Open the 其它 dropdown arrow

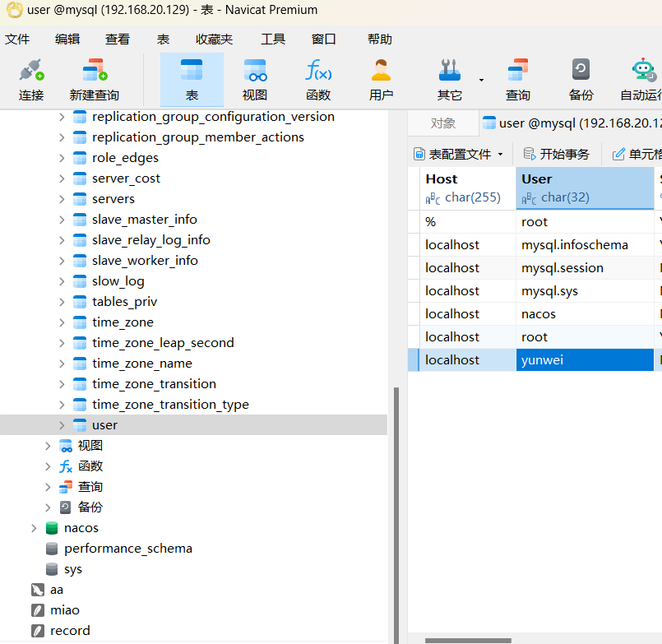pyautogui.click(x=481, y=80)
